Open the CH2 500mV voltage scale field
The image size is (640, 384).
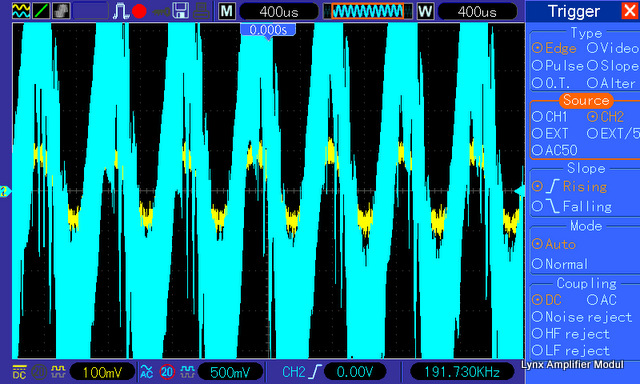(230, 372)
